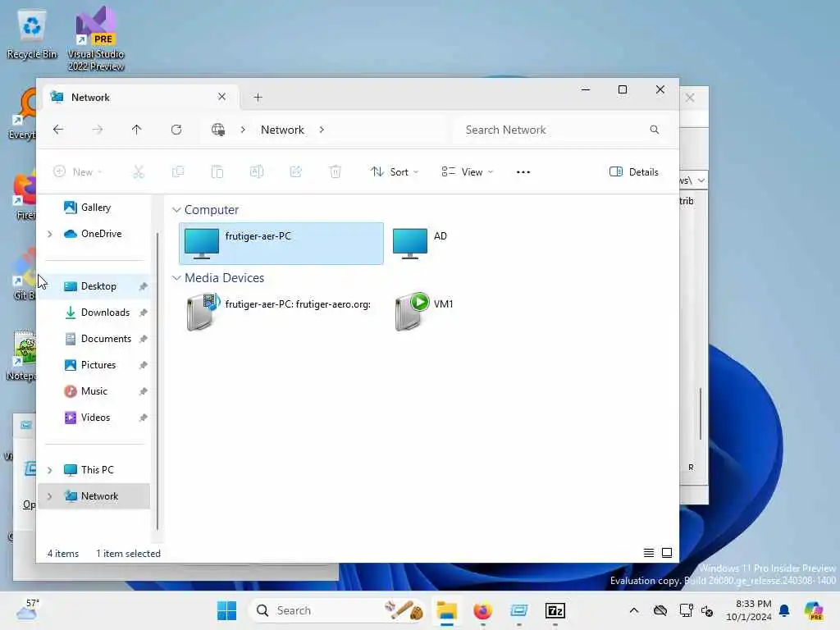The image size is (840, 630).
Task: Close the Network tab
Action: point(221,97)
